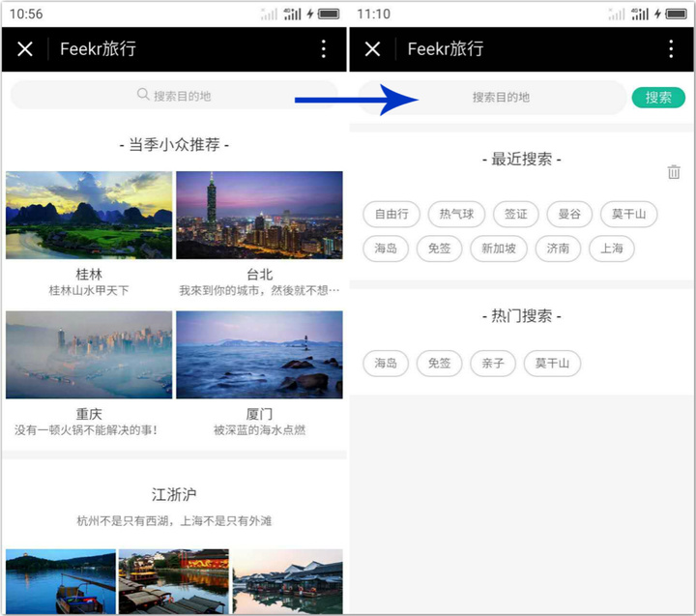Click Feekr旅行 title on left screen
696x616 pixels.
click(x=98, y=49)
